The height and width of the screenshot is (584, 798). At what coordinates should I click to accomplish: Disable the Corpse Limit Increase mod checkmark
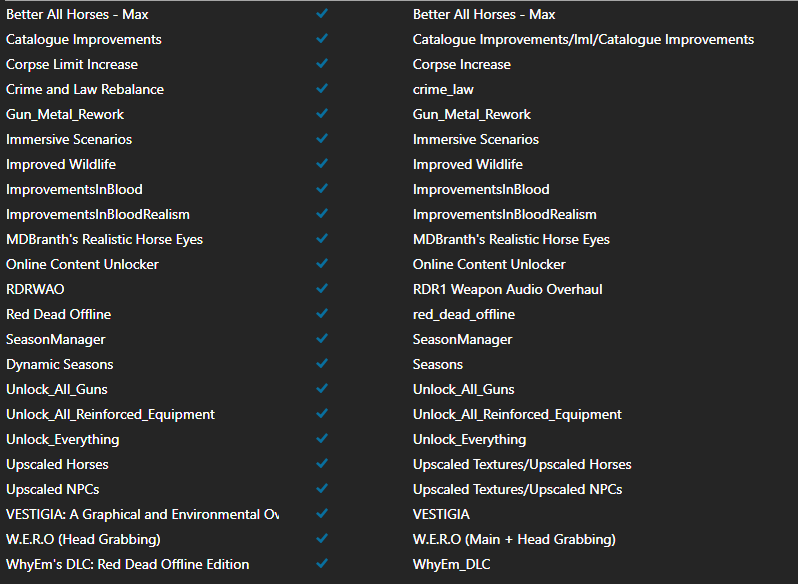click(322, 64)
